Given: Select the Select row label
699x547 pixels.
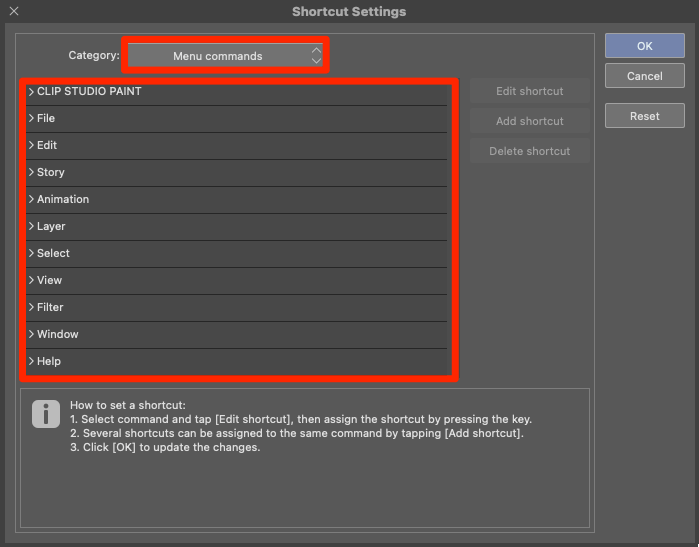Looking at the screenshot, I should click(53, 253).
